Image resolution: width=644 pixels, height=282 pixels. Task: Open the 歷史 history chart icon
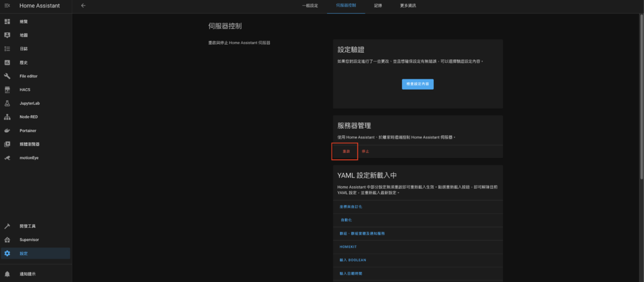[7, 62]
